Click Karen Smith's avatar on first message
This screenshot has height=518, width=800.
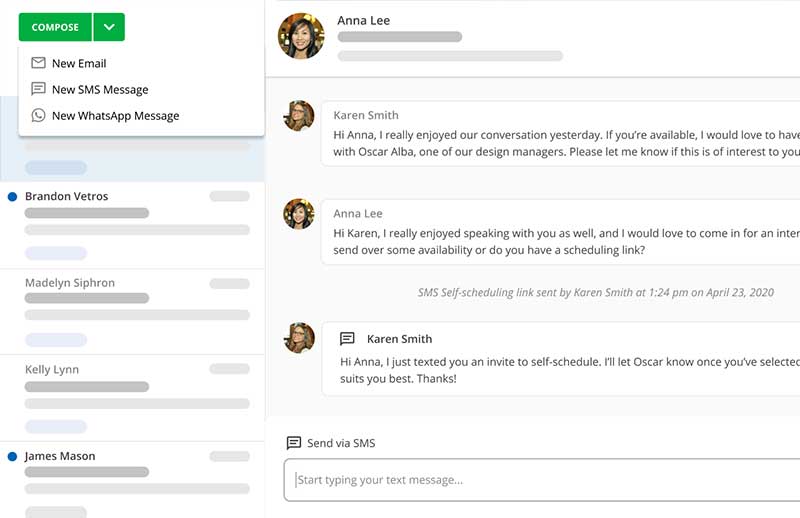point(299,116)
